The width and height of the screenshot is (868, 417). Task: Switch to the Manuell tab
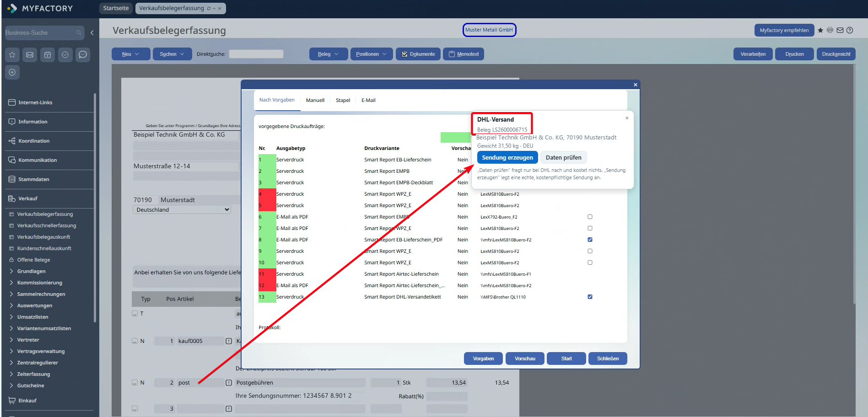click(315, 100)
